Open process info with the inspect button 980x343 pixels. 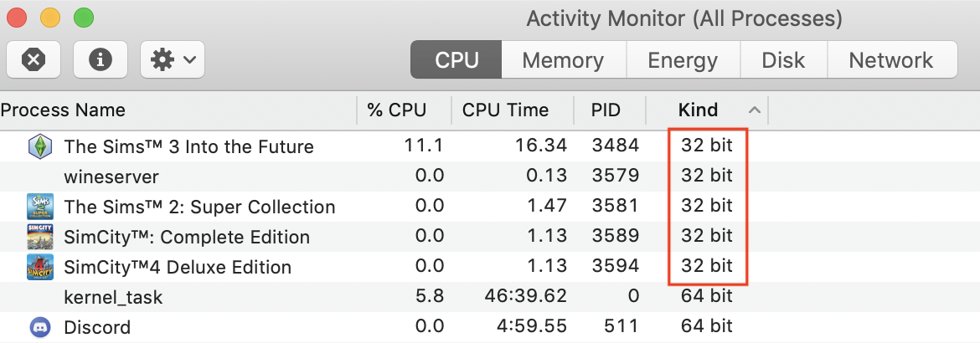coord(101,59)
